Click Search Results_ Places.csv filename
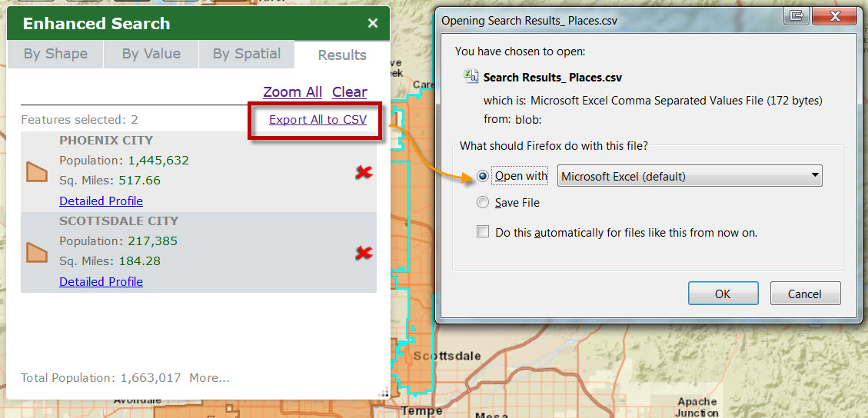 pos(553,78)
